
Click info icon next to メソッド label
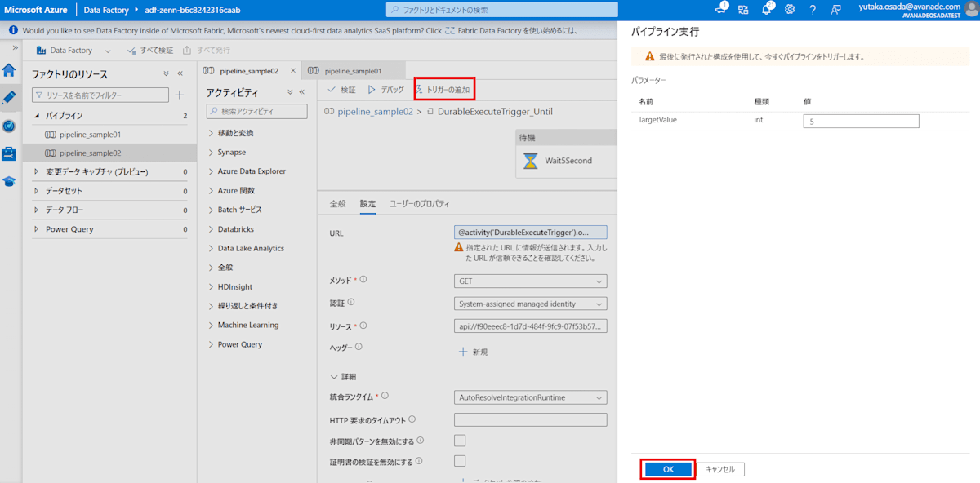tap(363, 280)
